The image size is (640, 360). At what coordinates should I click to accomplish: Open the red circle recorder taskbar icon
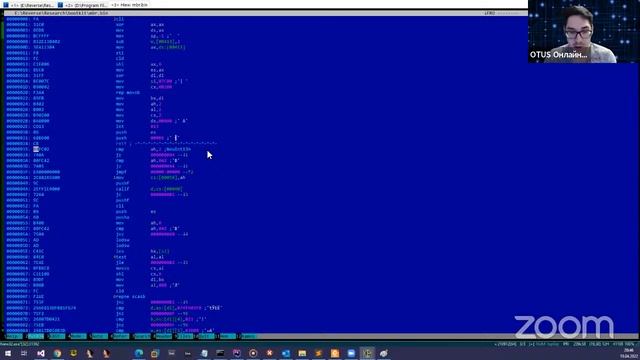[253, 353]
